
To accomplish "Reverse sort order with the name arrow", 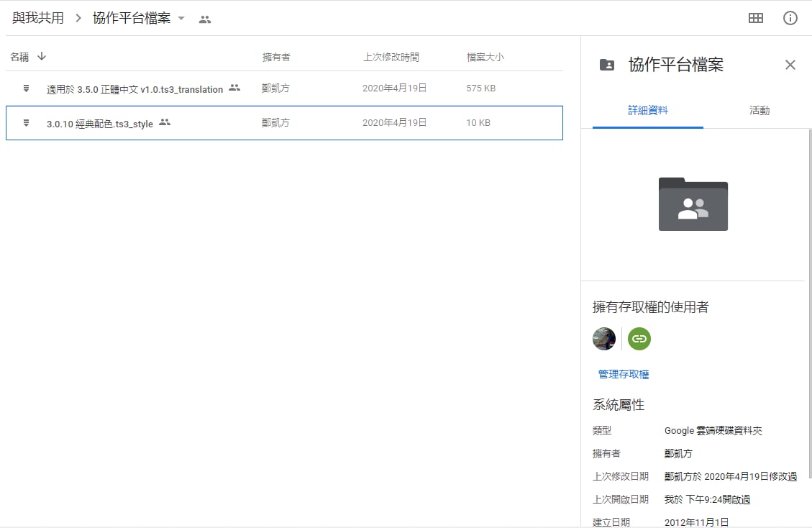I will coord(42,56).
